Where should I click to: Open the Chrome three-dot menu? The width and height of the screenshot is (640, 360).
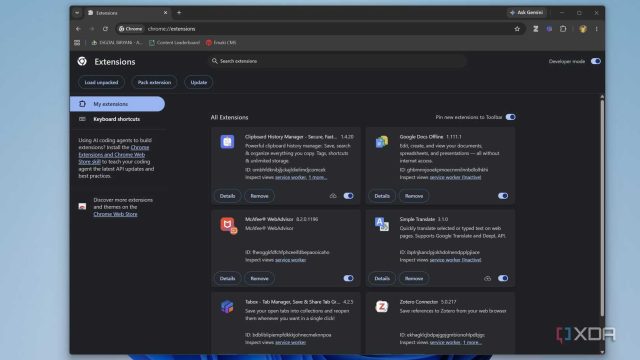point(596,29)
